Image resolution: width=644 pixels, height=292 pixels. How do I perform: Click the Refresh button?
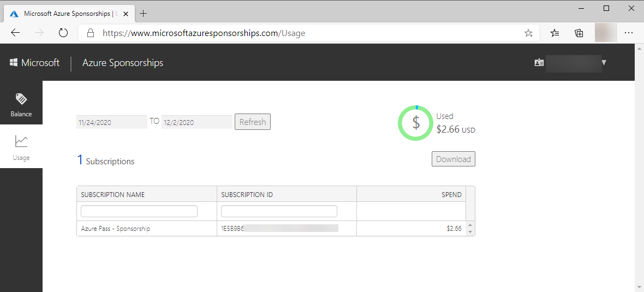(253, 122)
